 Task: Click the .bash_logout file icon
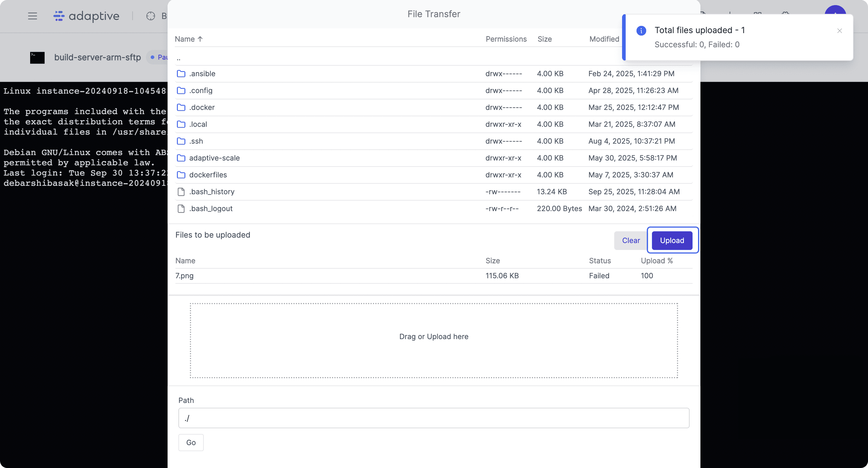coord(181,208)
